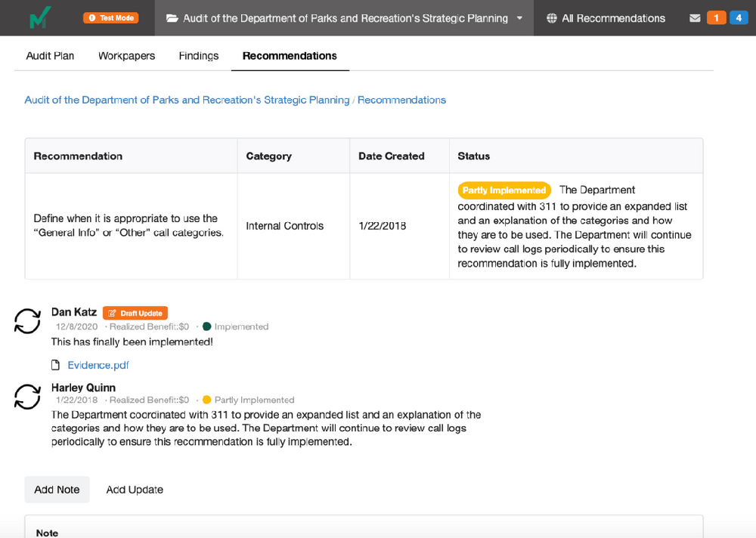Click the Add Note button
This screenshot has width=756, height=538.
point(57,490)
